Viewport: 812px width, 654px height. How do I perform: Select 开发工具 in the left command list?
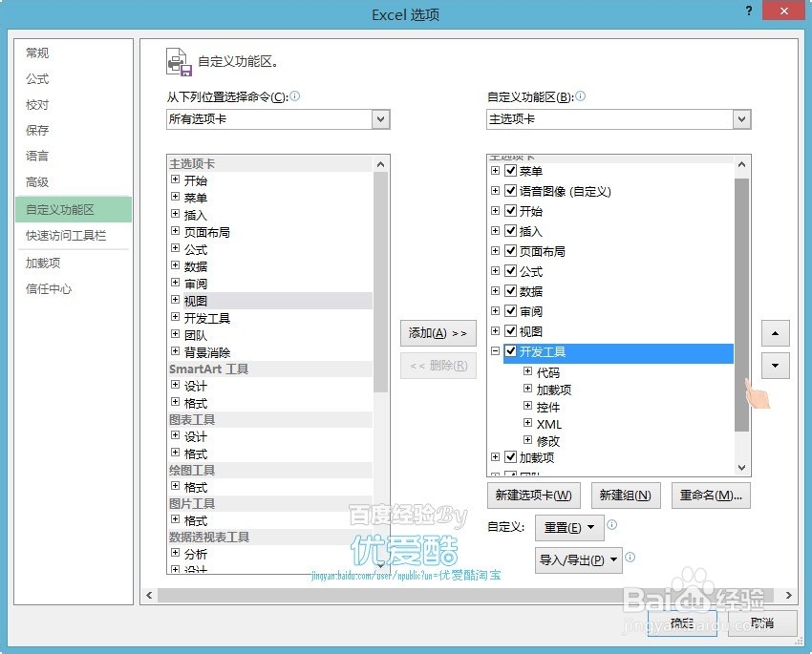pyautogui.click(x=207, y=318)
